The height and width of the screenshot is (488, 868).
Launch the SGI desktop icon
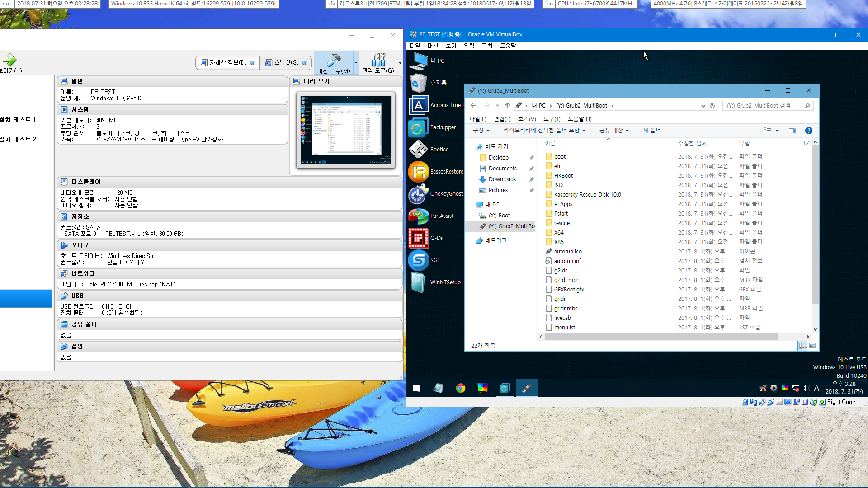[419, 260]
